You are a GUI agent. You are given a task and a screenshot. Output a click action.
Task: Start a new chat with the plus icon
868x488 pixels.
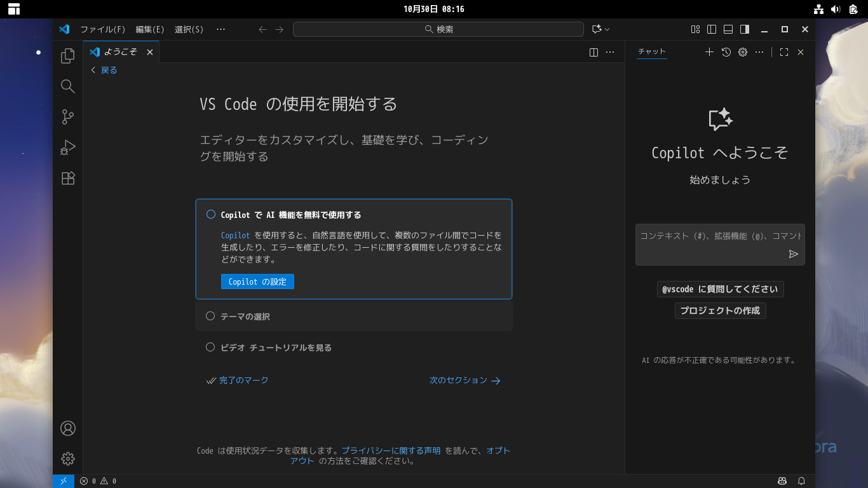[710, 52]
